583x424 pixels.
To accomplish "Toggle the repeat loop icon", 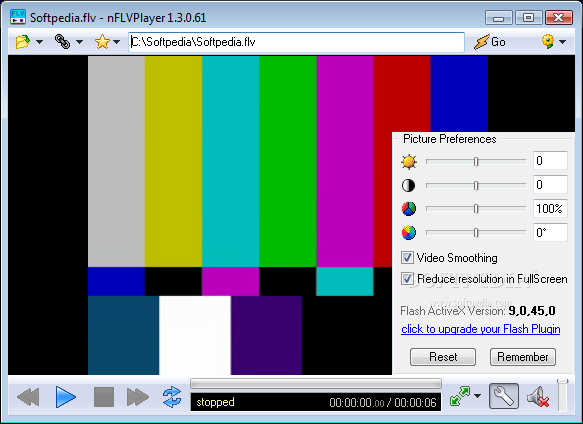I will click(172, 397).
